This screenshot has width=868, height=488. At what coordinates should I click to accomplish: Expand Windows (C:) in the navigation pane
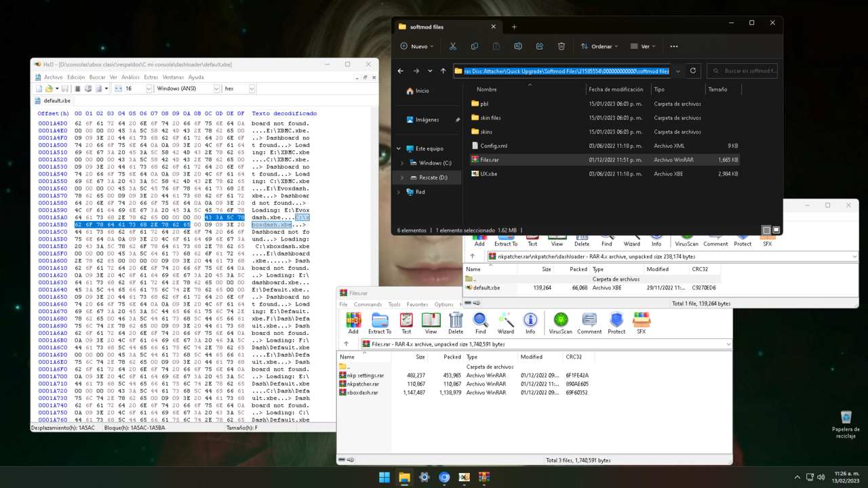coord(402,163)
